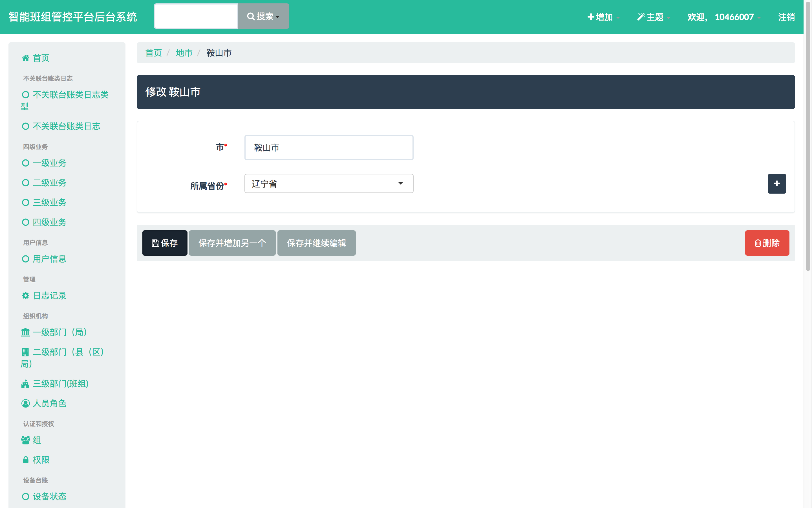812x508 pixels.
Task: Go to 二级业务 in the sidebar
Action: 44,183
